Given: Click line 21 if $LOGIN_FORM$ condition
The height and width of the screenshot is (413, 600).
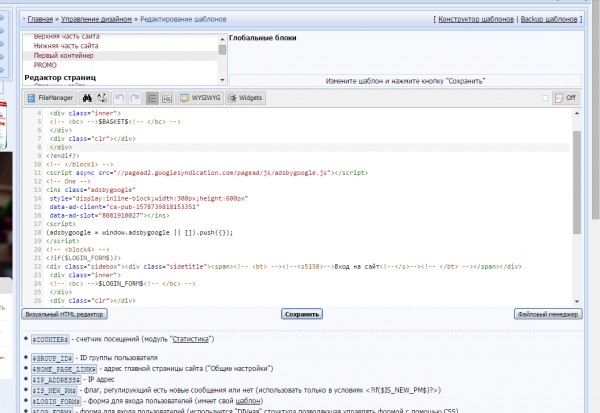Looking at the screenshot, I should point(83,258).
